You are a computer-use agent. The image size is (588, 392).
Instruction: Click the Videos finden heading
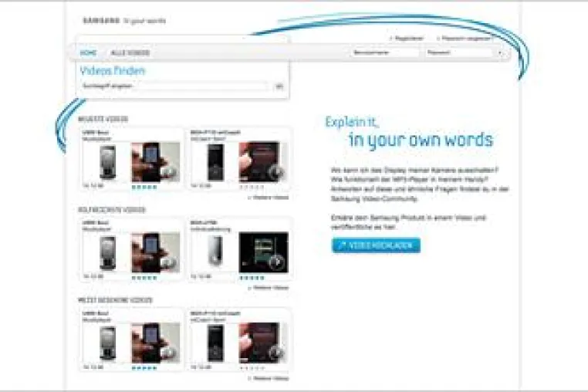(113, 70)
